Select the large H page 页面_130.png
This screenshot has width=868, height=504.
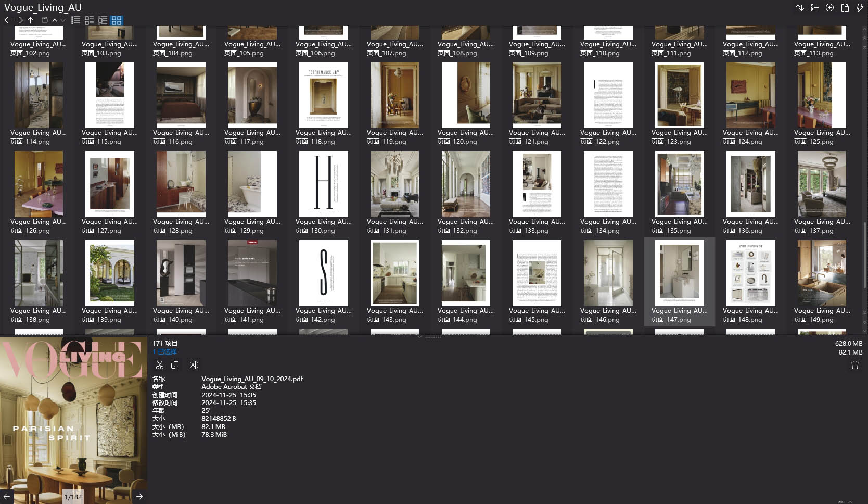(x=324, y=184)
